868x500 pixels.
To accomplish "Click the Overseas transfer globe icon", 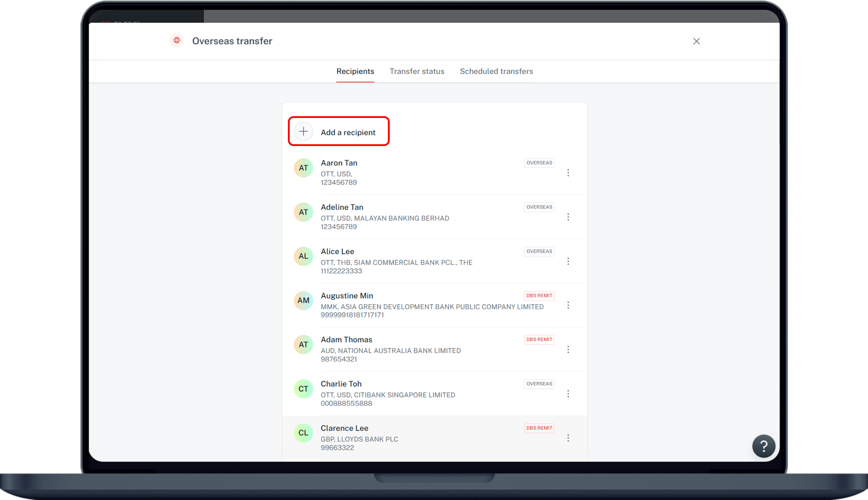I will pos(177,41).
